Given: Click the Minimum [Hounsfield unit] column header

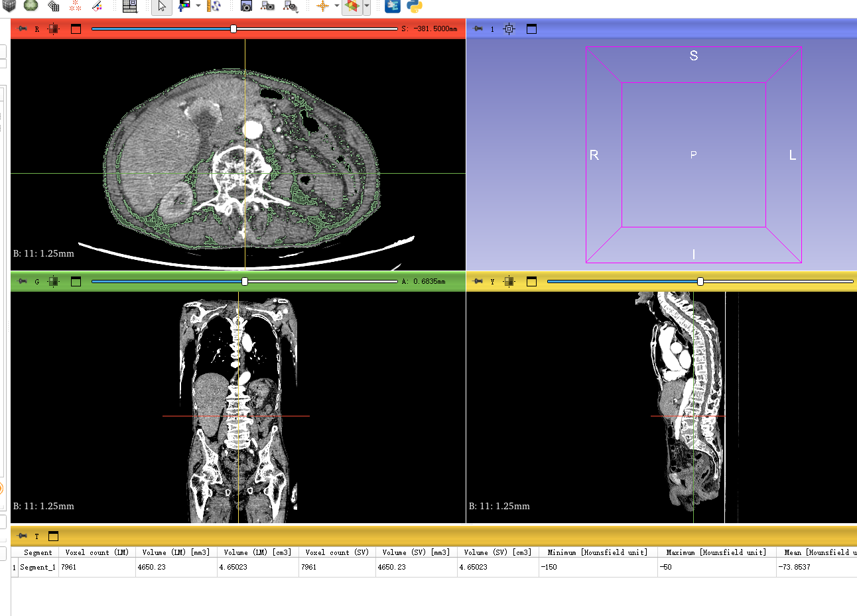Looking at the screenshot, I should (597, 552).
